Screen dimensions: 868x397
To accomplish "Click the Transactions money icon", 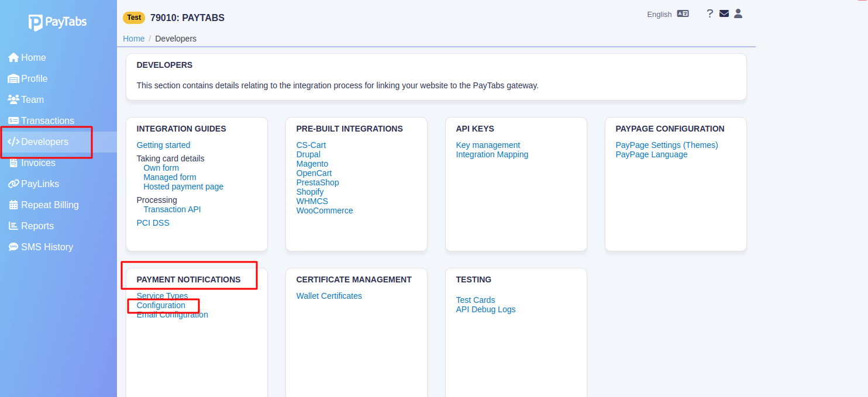I will 13,120.
